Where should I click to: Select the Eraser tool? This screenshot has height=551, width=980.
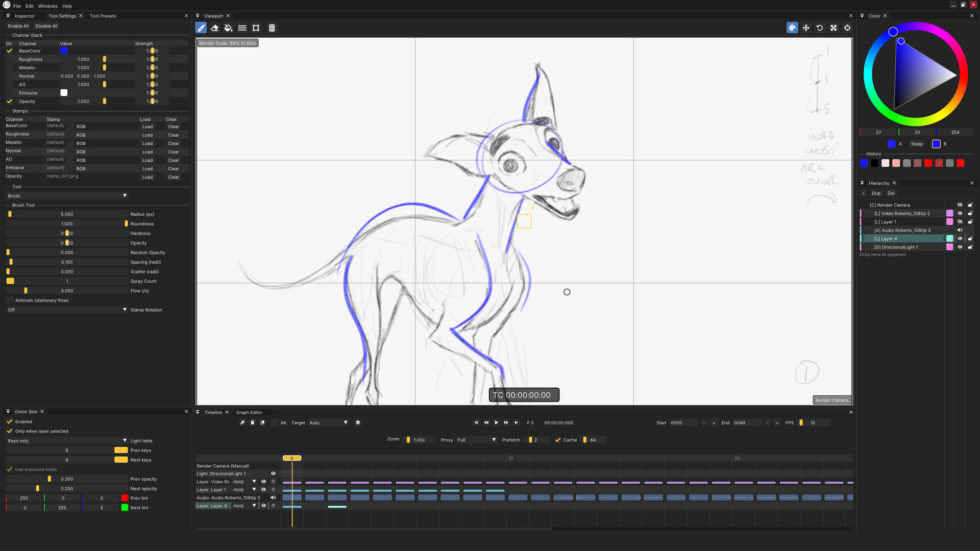(214, 28)
